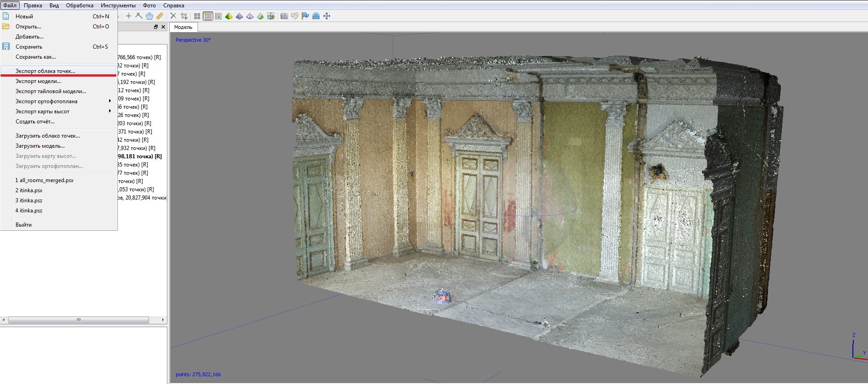Open the Инструменты menu
The width and height of the screenshot is (868, 384).
point(118,6)
